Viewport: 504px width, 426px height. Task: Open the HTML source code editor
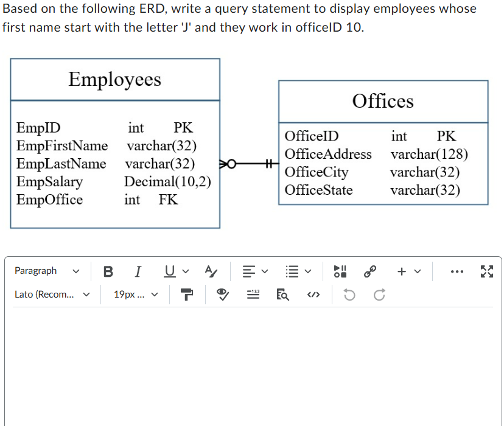[313, 294]
